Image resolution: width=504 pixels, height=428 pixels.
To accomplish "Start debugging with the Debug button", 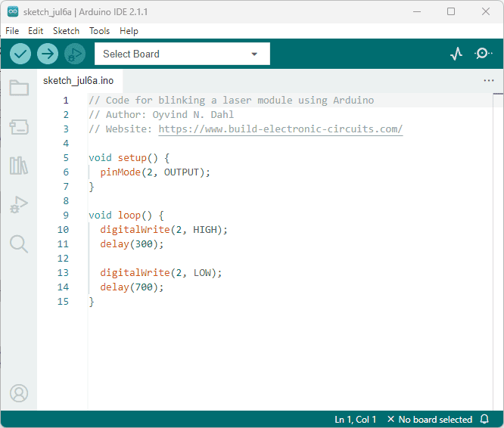I will pyautogui.click(x=75, y=54).
